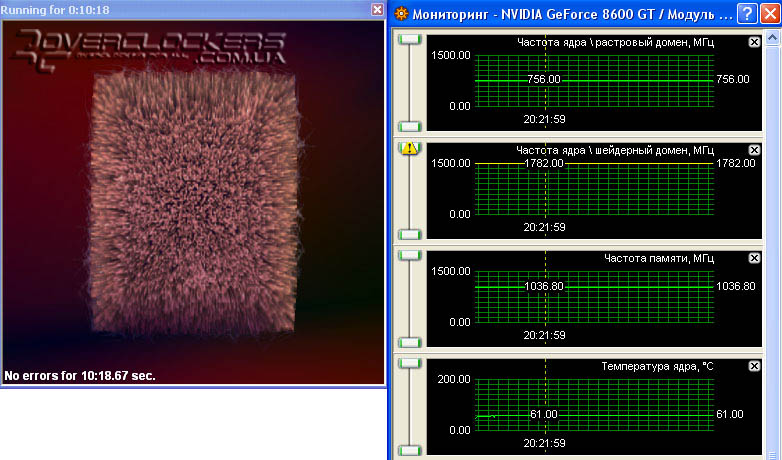The width and height of the screenshot is (782, 460).
Task: Close the memory frequency graph
Action: (754, 258)
